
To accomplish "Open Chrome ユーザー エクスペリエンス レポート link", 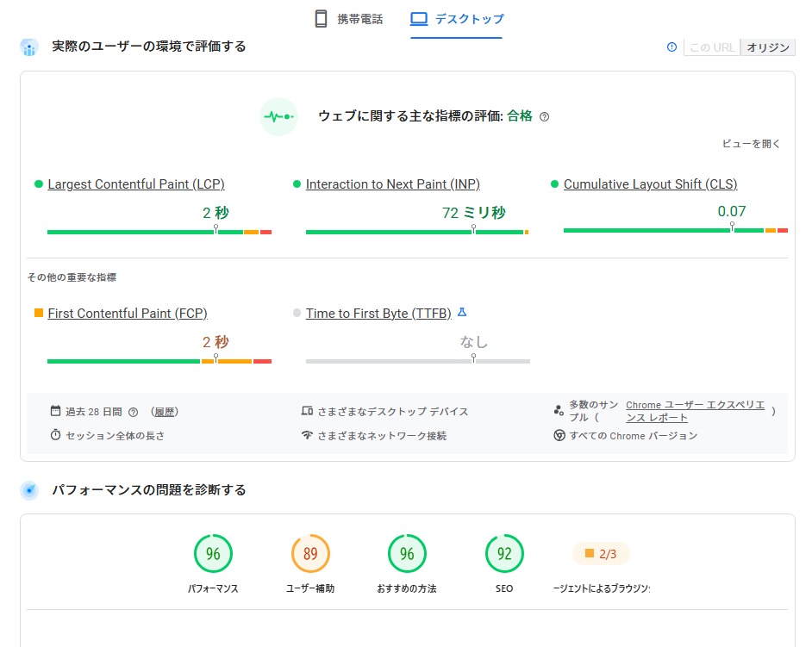I will 695,411.
